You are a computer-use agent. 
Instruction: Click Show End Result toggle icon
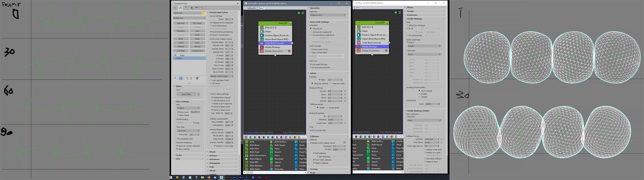(181, 78)
